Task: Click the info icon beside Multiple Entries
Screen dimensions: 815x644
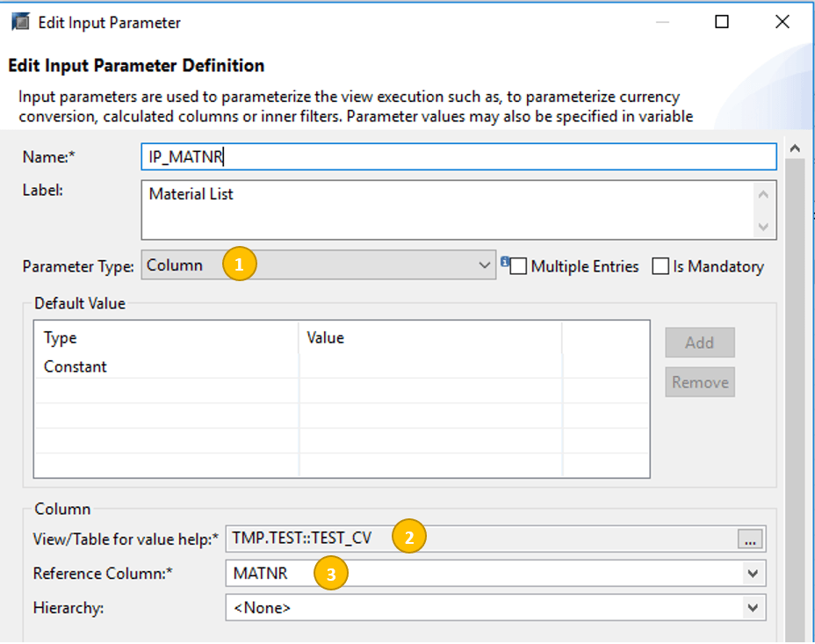Action: click(505, 261)
